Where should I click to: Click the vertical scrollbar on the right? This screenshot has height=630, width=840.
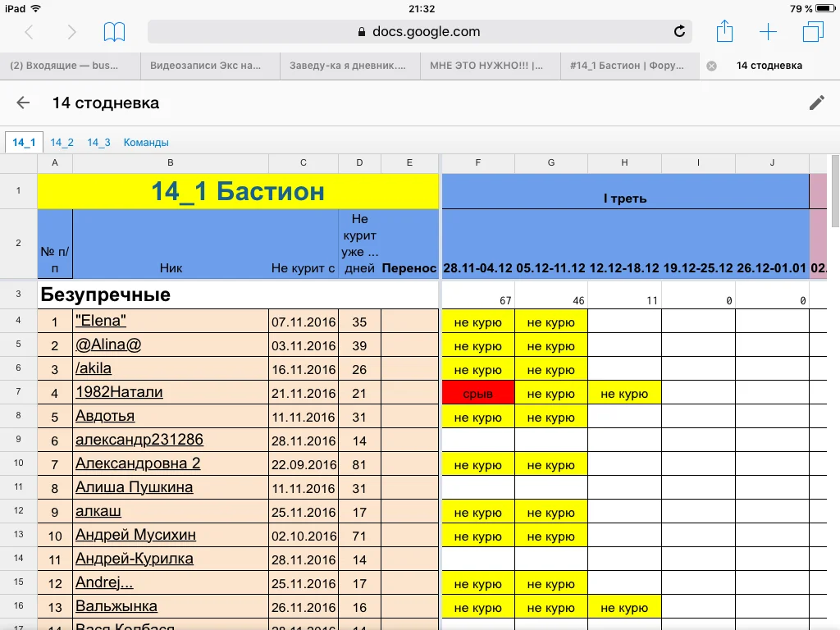coord(835,190)
